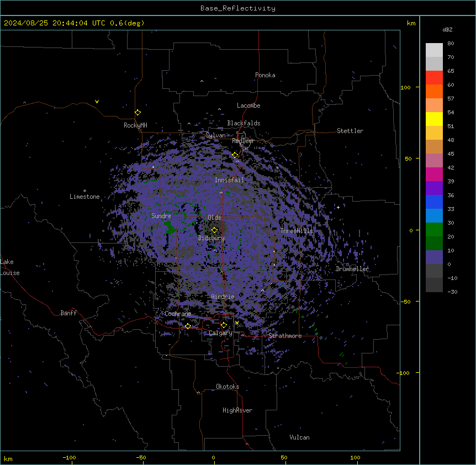Click the white cross marker north of Drumheller
The width and height of the screenshot is (476, 465).
338,207
